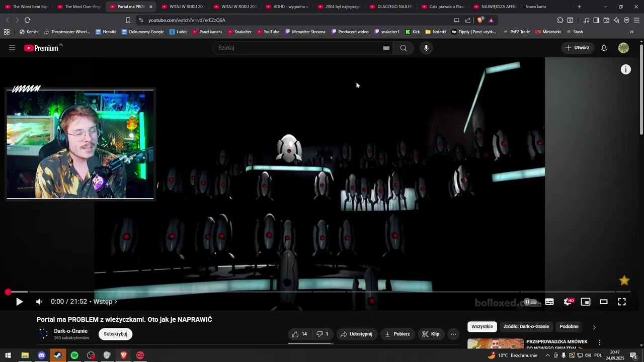The image size is (644, 362).
Task: Dislike the video
Action: [322, 334]
